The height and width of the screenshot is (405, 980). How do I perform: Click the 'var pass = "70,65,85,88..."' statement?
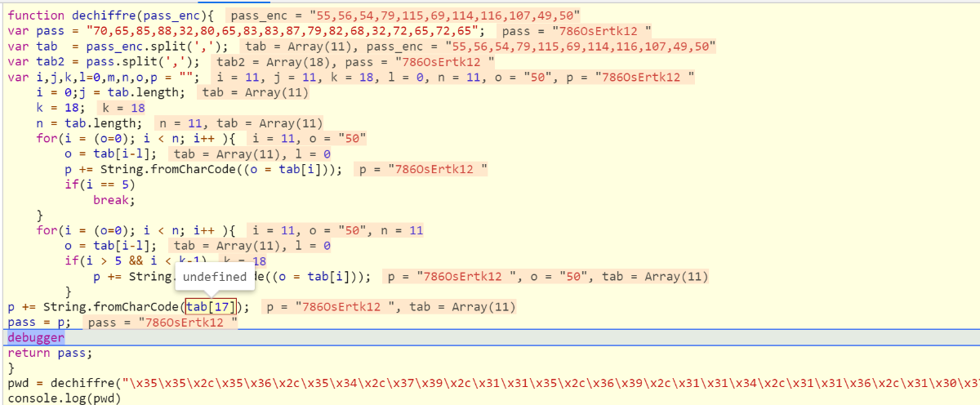coord(246,30)
